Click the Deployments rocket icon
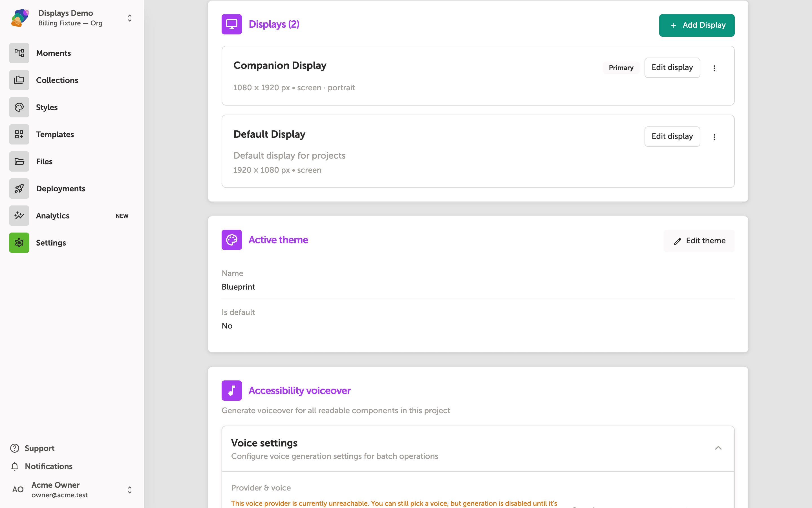This screenshot has width=812, height=508. 19,189
